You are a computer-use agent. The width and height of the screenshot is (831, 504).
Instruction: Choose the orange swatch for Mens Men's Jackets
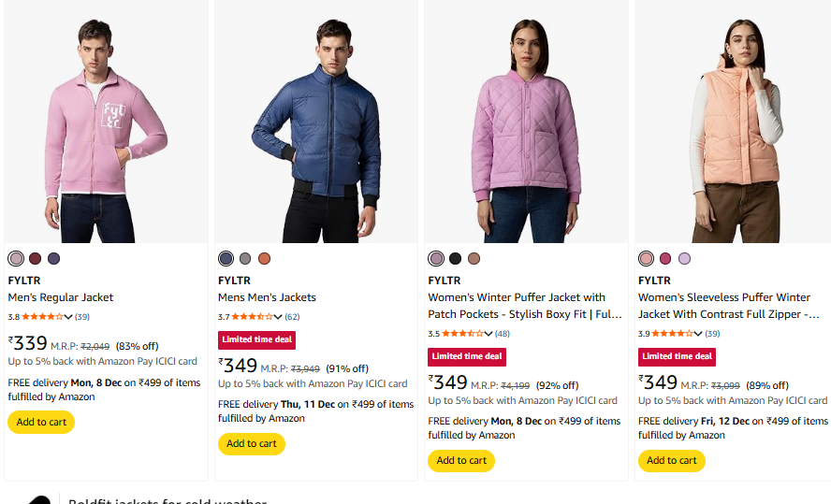tap(264, 259)
